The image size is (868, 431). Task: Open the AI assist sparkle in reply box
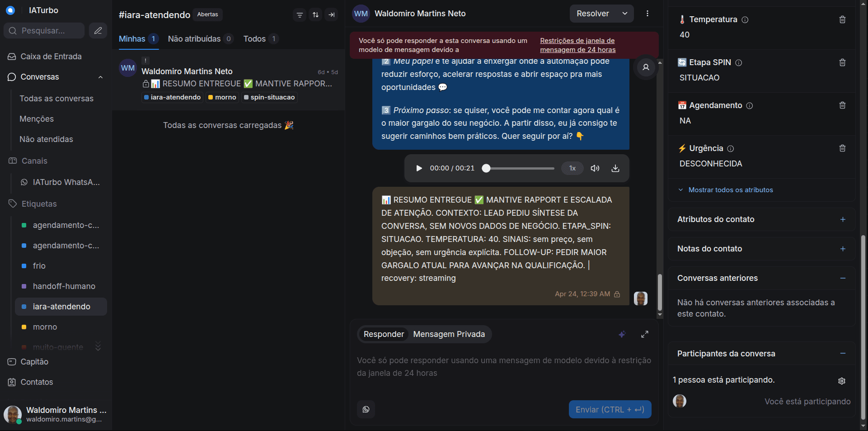622,334
